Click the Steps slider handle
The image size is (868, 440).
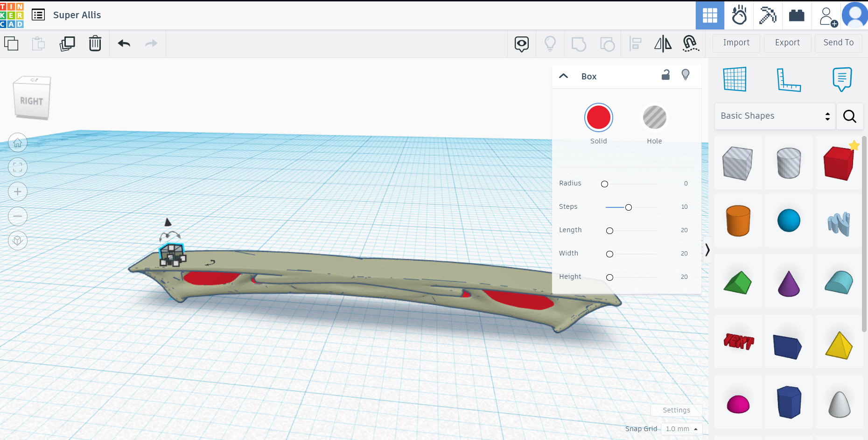629,207
